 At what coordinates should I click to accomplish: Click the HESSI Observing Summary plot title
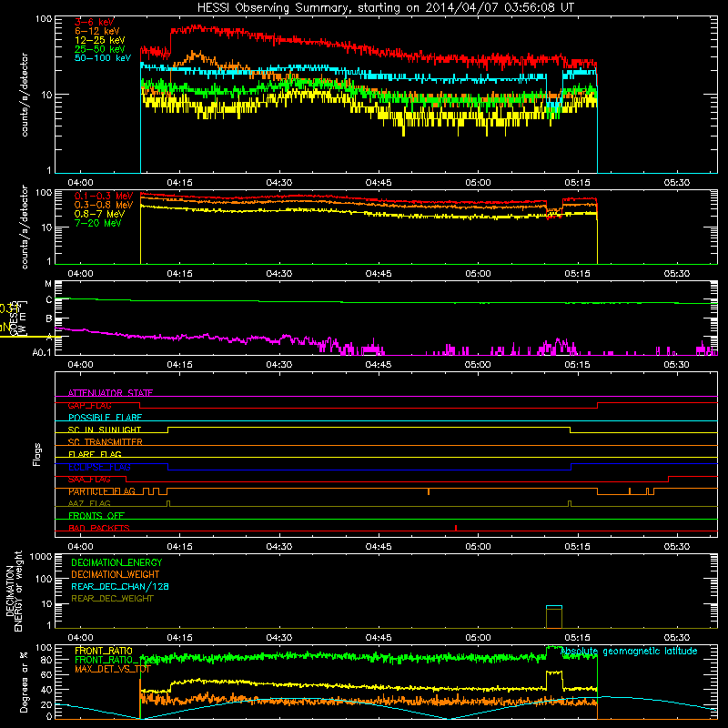[x=386, y=7]
